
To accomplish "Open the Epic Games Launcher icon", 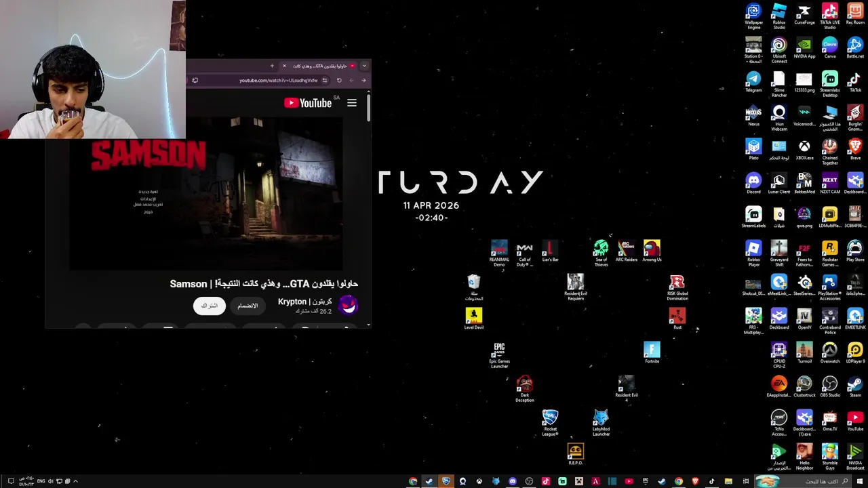I will click(499, 355).
